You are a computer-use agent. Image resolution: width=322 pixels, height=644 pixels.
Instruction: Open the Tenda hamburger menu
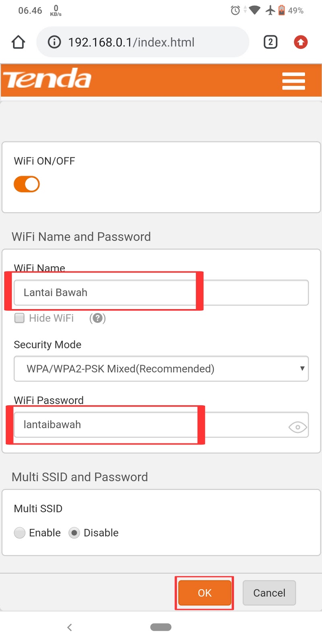coord(293,81)
